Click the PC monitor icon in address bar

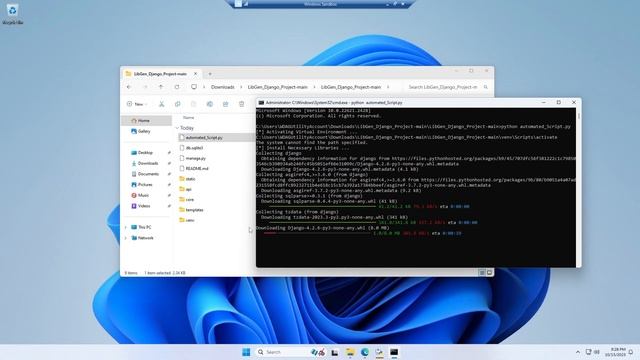[194, 87]
